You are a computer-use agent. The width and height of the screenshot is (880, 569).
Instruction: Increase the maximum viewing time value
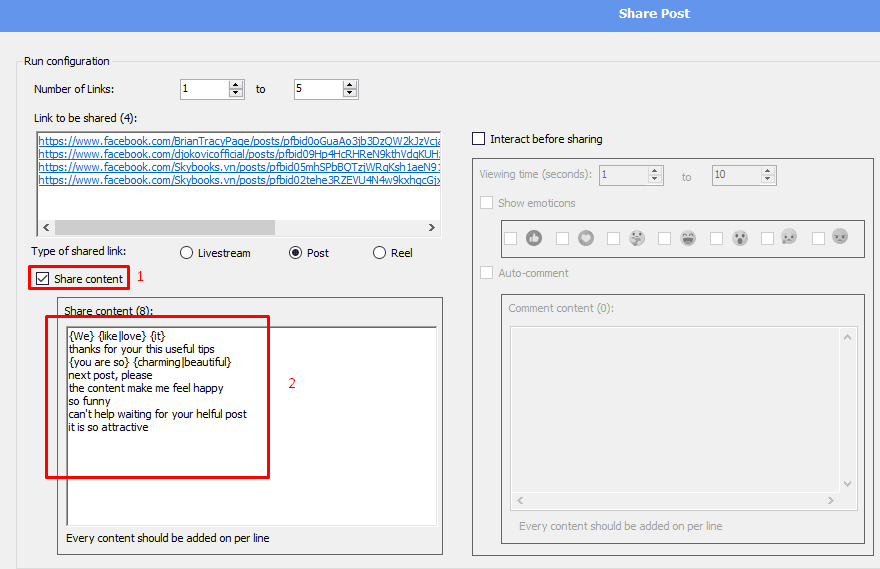768,171
